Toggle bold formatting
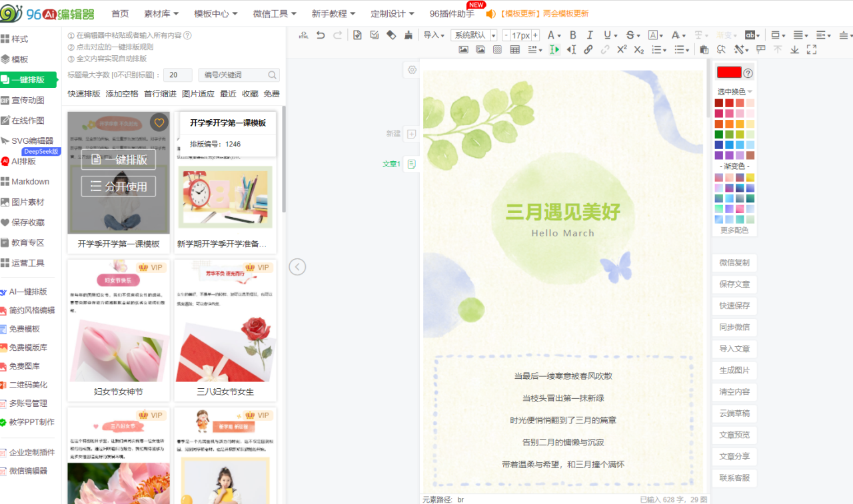 [x=572, y=35]
